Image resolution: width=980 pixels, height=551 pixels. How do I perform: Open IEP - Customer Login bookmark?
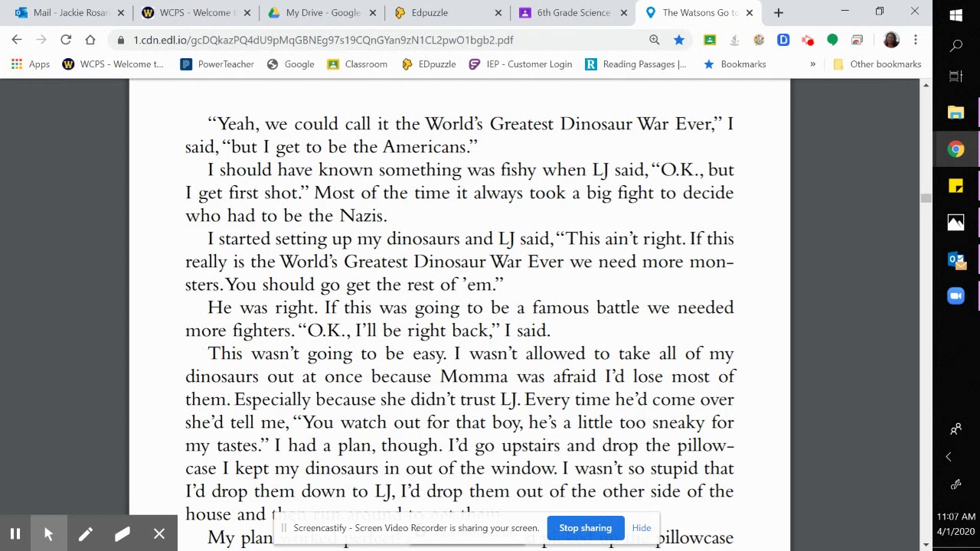pos(521,64)
